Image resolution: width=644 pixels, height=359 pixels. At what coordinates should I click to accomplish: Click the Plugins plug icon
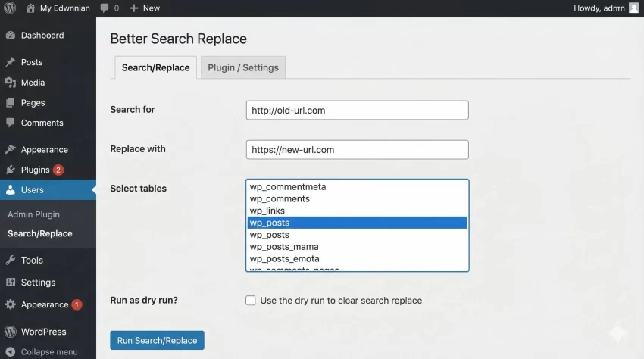[x=11, y=170]
